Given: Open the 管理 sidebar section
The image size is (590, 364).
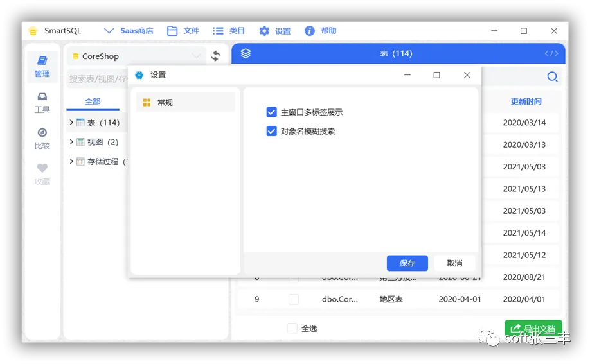Looking at the screenshot, I should pyautogui.click(x=42, y=67).
